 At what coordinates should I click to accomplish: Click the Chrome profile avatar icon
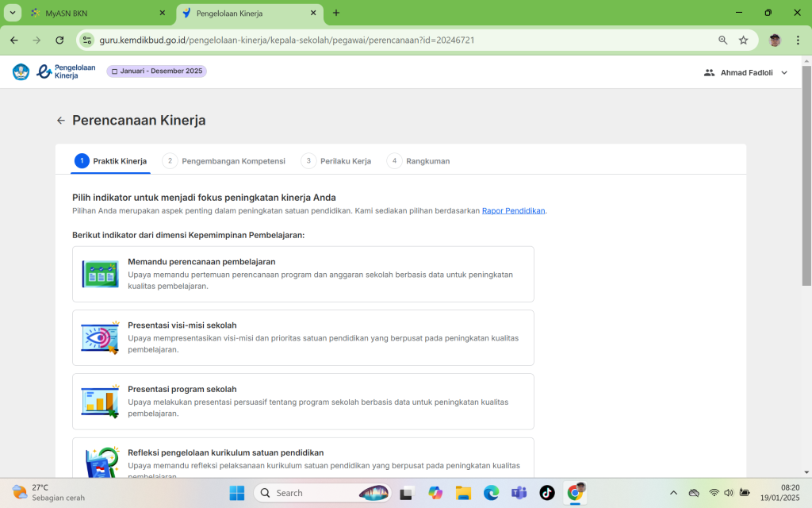click(x=775, y=40)
